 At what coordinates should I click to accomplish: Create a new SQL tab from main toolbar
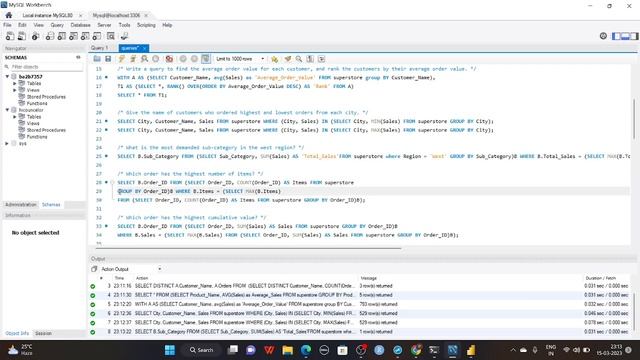pyautogui.click(x=10, y=36)
